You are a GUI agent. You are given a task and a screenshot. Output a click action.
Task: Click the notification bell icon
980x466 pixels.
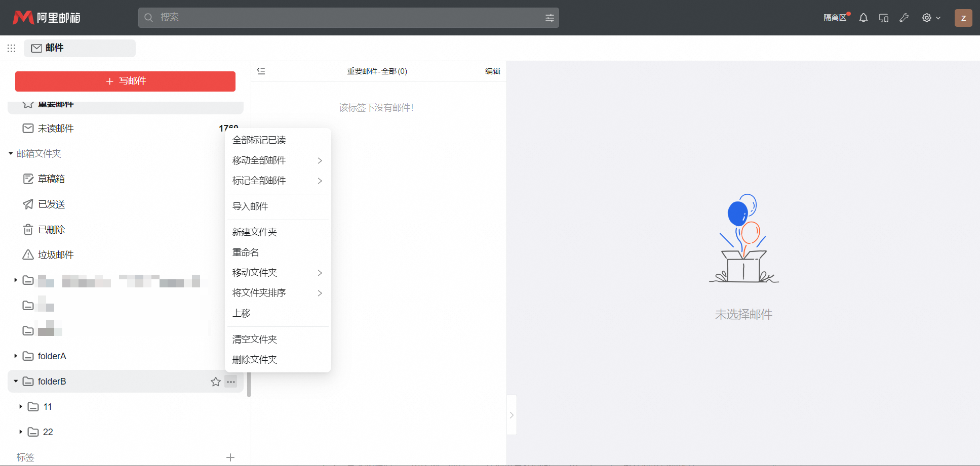click(864, 18)
